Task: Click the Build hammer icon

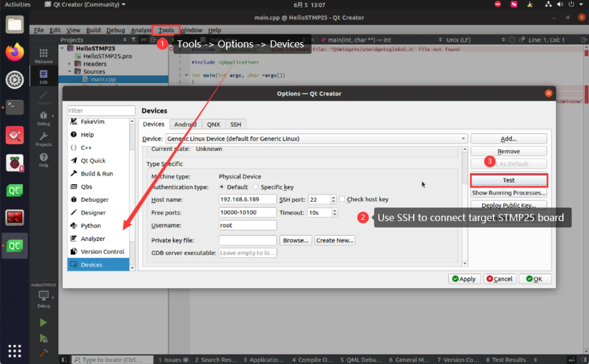Action: tap(43, 353)
